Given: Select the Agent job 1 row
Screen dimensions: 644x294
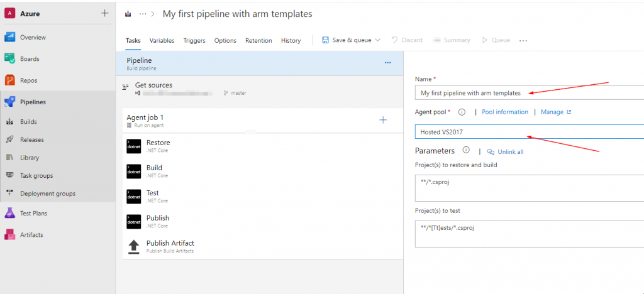Looking at the screenshot, I should (263, 121).
